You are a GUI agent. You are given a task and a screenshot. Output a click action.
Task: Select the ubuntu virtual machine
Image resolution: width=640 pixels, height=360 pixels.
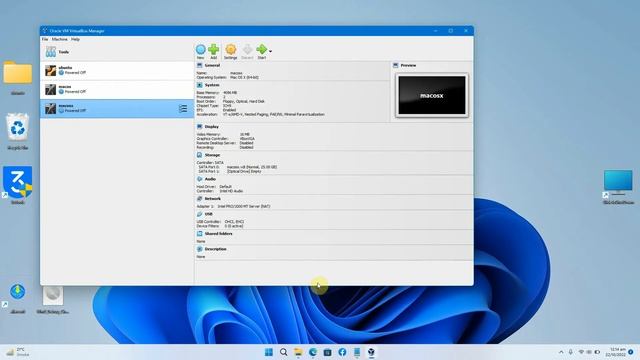(x=117, y=71)
